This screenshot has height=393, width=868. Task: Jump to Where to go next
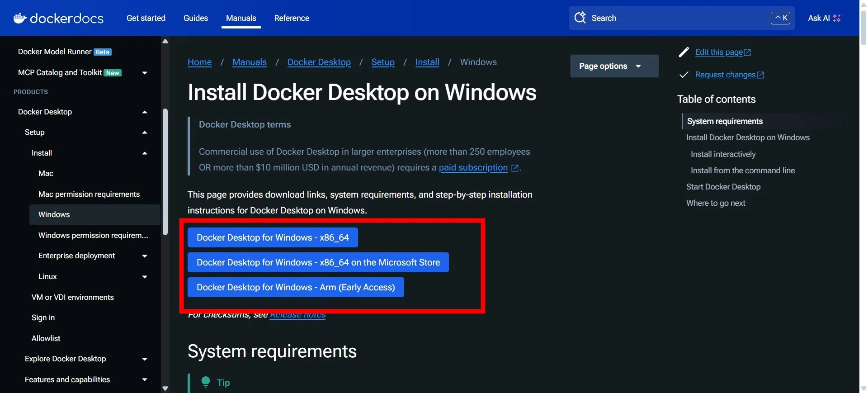(x=716, y=203)
